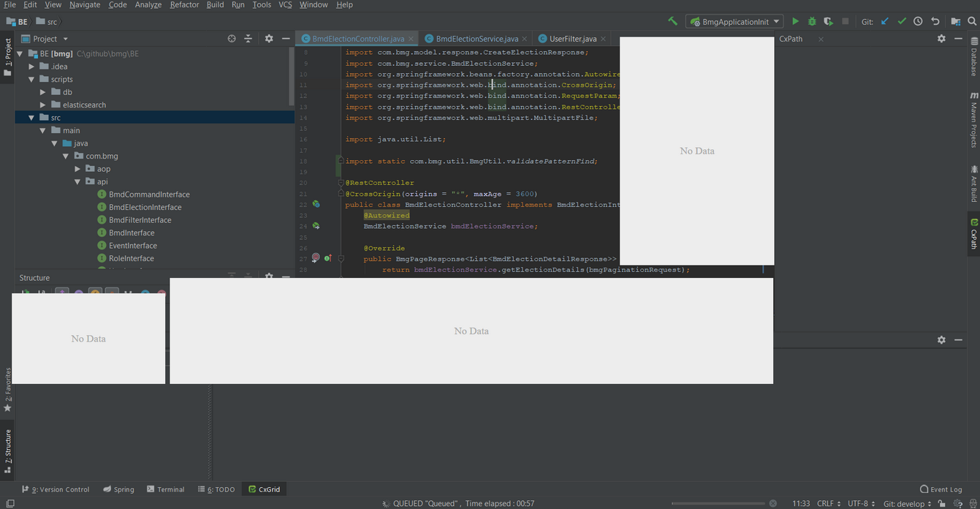Expand the elasticsearch folder

(x=43, y=105)
